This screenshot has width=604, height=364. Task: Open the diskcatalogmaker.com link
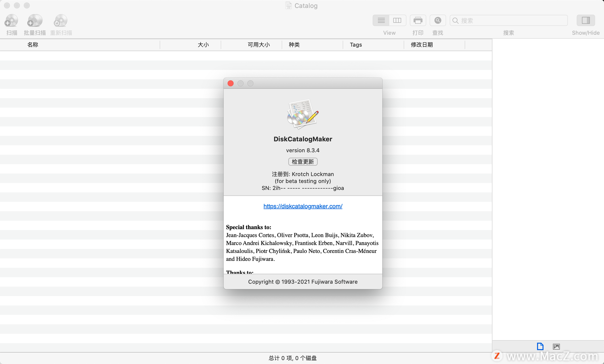tap(303, 206)
